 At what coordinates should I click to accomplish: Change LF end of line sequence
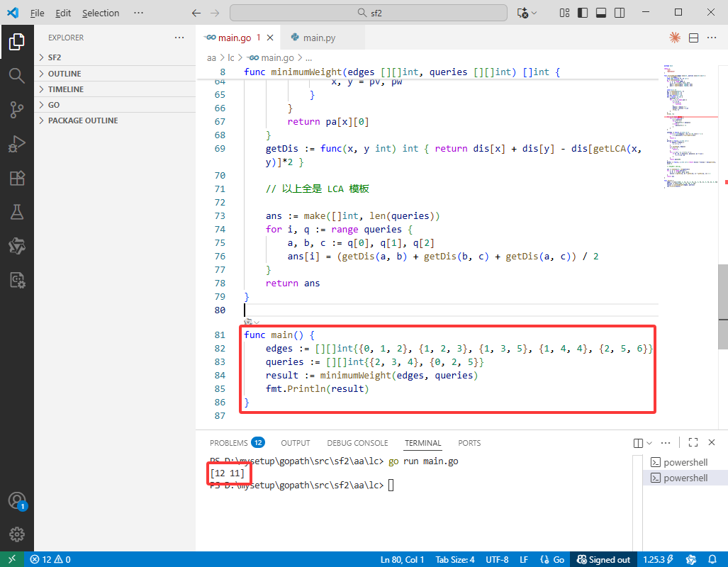pyautogui.click(x=524, y=560)
